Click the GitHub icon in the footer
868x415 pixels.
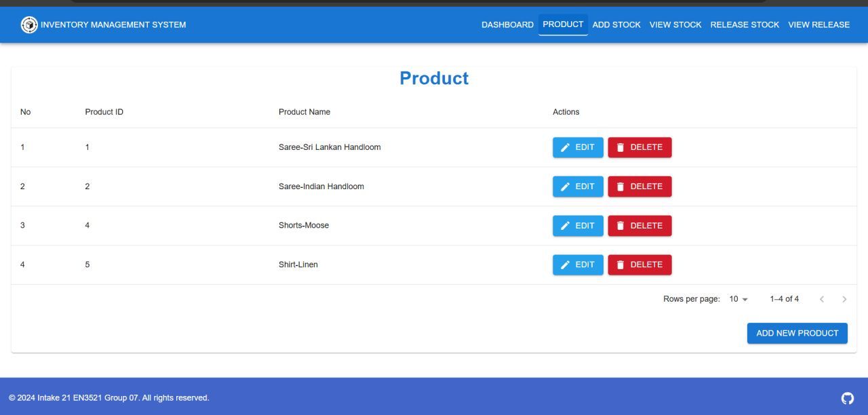pyautogui.click(x=847, y=398)
